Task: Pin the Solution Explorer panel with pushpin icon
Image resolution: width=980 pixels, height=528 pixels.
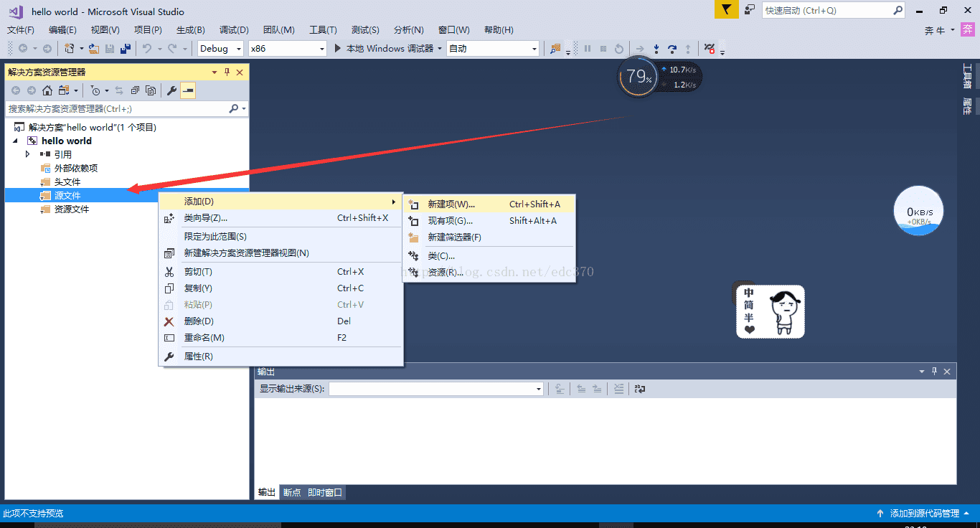Action: tap(227, 72)
